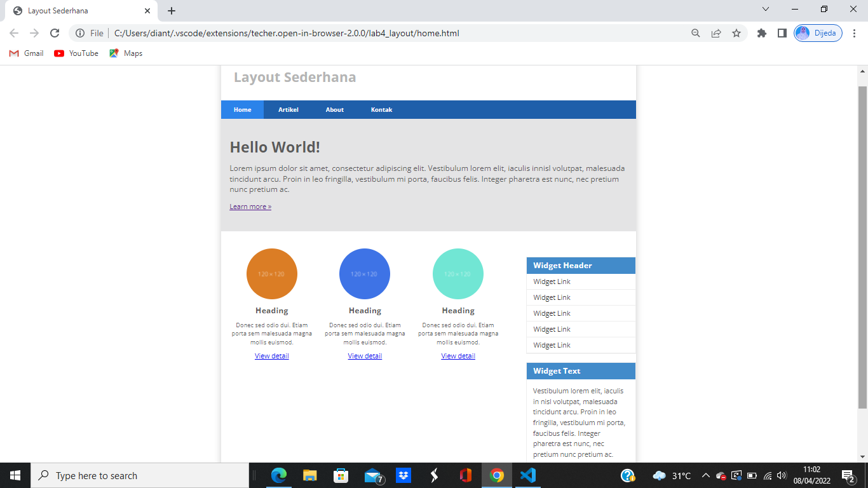868x488 pixels.
Task: Expand hidden icons in the system tray
Action: [705, 475]
